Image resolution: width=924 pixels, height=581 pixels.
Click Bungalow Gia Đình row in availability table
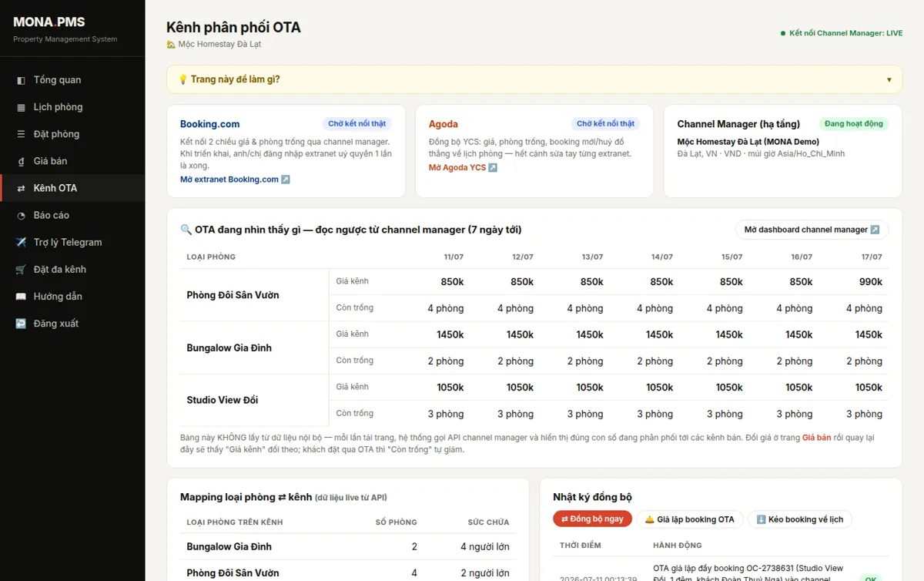coord(229,348)
